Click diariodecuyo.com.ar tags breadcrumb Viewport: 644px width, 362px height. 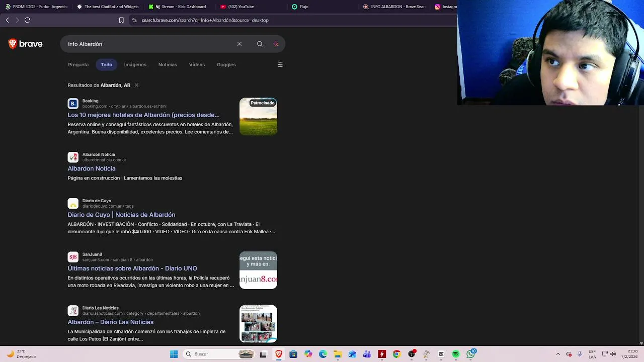108,206
